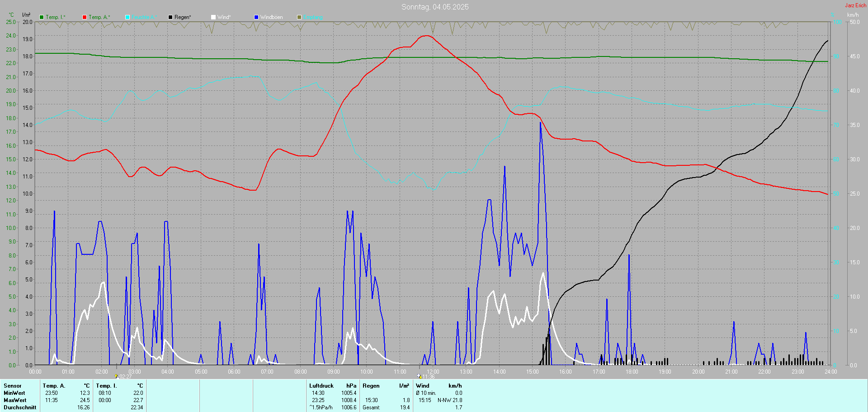
Task: Click the Temp. I. minimum time 08:10
Action: coord(105,393)
